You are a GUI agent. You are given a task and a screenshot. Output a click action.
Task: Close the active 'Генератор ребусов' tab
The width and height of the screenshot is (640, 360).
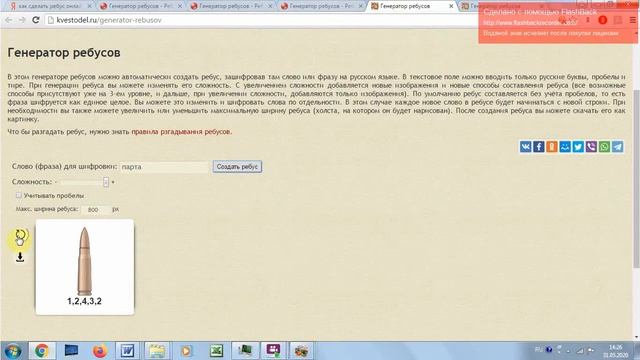(451, 6)
